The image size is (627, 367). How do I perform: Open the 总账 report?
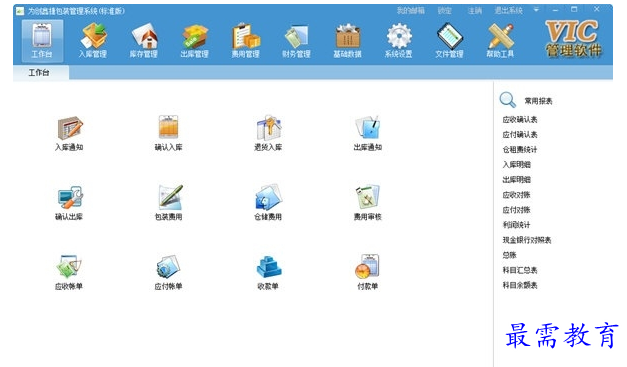click(509, 255)
